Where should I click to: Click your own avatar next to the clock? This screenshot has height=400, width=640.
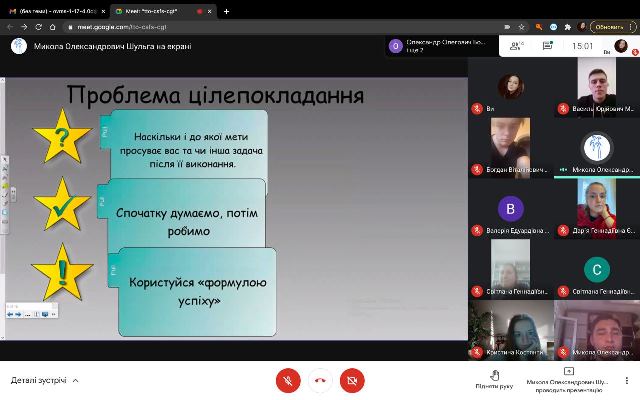tap(621, 46)
